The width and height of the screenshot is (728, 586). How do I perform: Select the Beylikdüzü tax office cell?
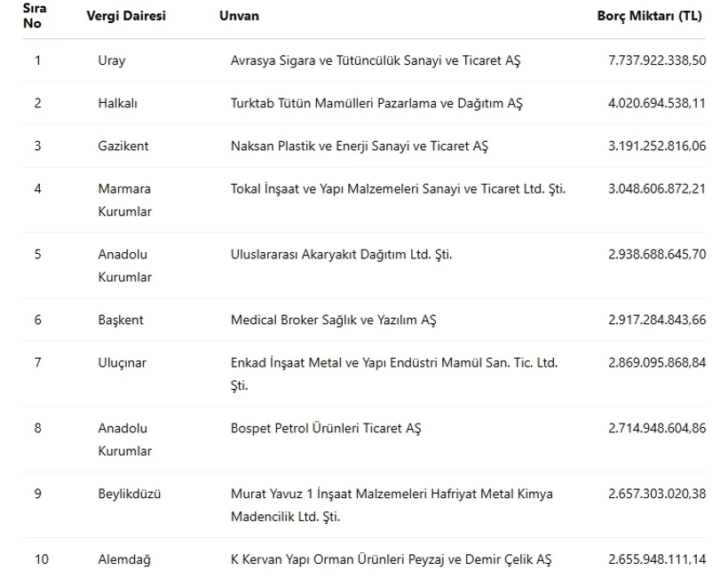[x=130, y=494]
